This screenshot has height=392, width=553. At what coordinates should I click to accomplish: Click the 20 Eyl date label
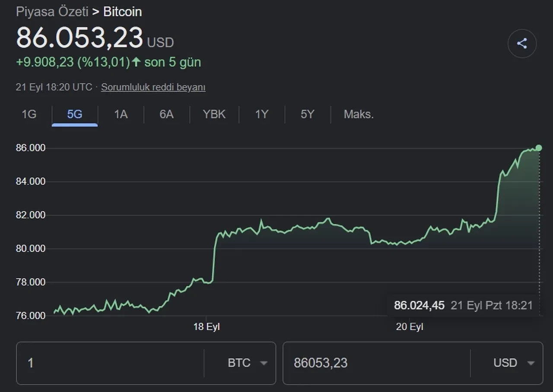[x=410, y=327]
